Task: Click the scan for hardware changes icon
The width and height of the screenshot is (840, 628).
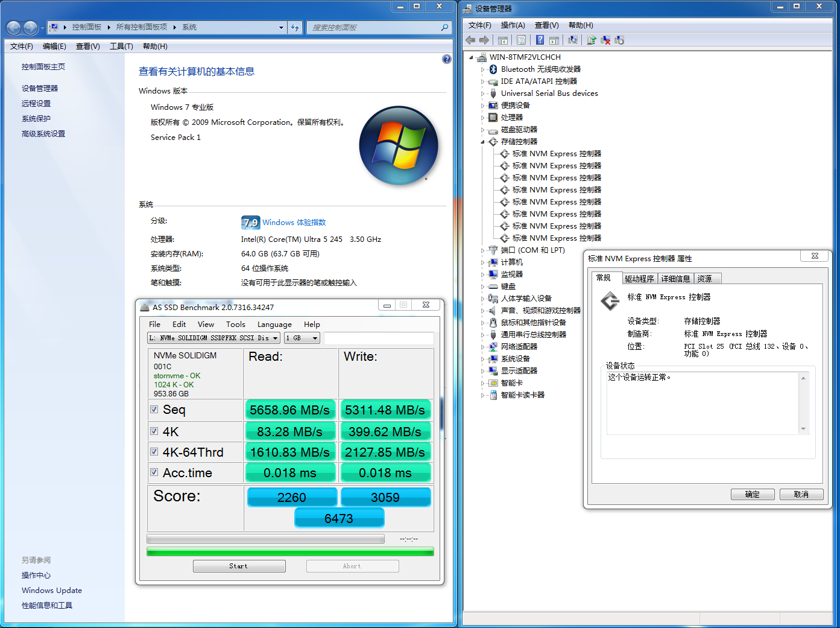Action: (573, 40)
